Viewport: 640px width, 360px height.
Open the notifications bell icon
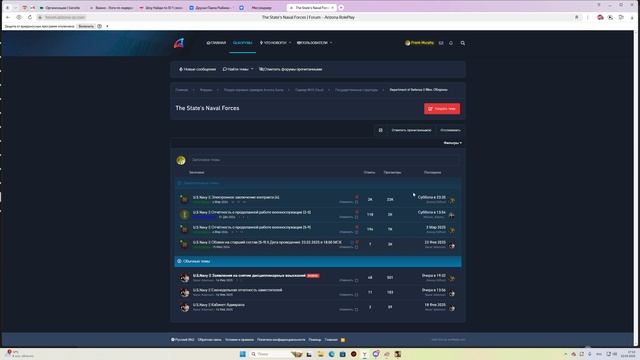[451, 43]
